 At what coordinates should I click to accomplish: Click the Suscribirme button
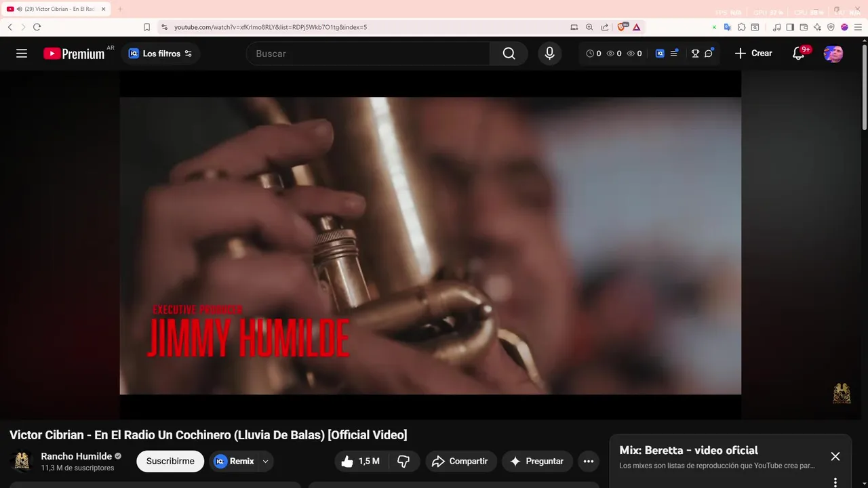coord(170,462)
